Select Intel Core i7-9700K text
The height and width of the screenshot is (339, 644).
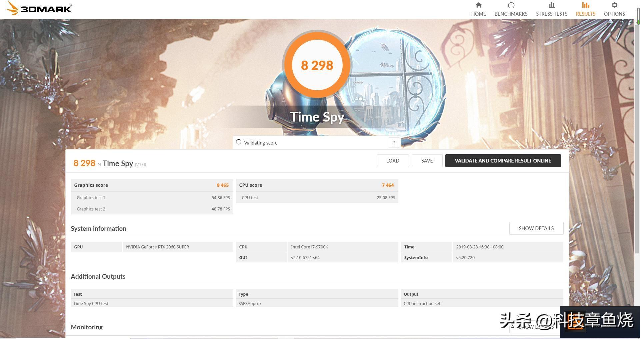309,247
